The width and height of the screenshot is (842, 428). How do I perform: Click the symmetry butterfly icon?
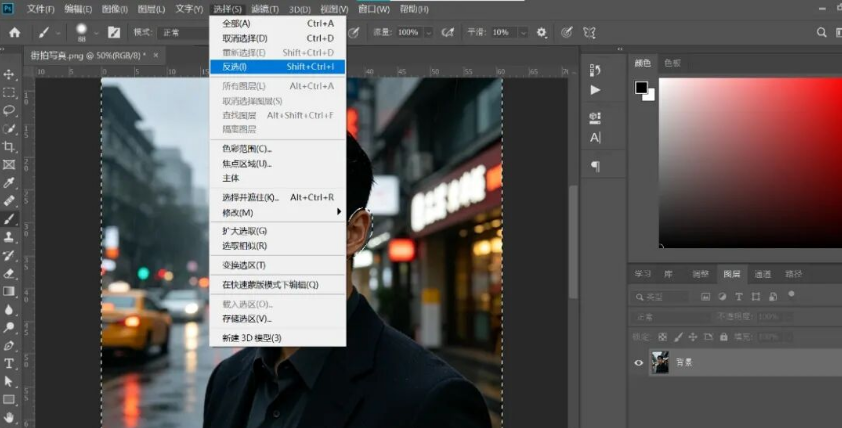(x=589, y=32)
